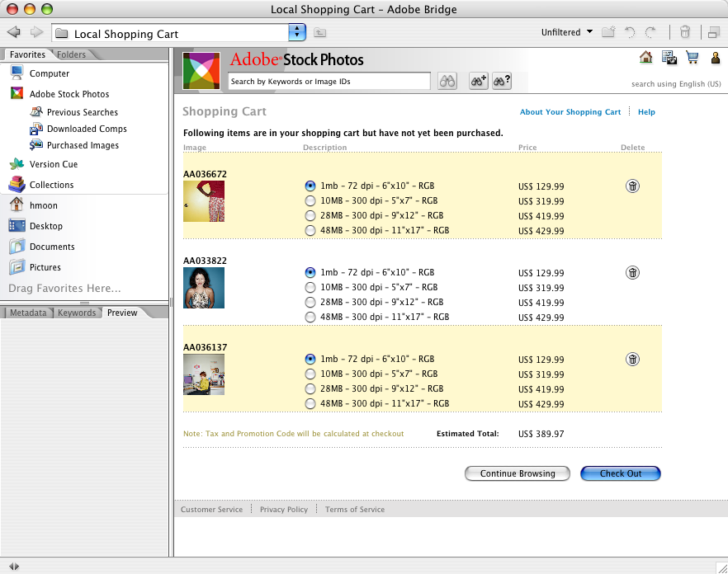Create a new folder in toolbar

pos(608,32)
